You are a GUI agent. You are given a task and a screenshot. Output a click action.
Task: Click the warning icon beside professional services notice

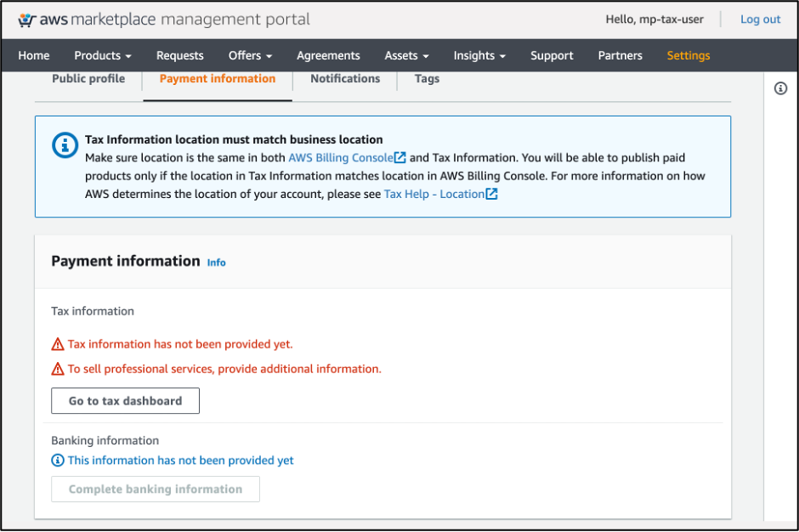click(57, 369)
